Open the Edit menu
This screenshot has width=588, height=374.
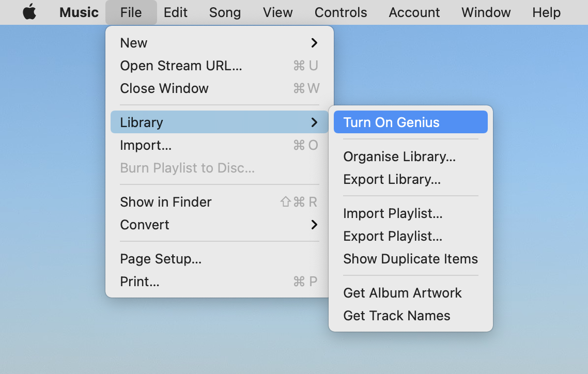pyautogui.click(x=175, y=12)
